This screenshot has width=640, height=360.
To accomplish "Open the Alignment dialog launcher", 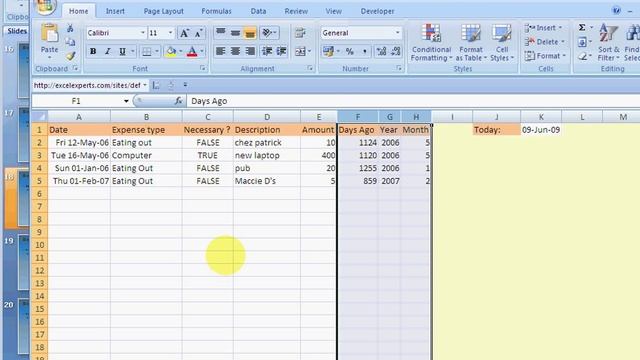I will click(x=310, y=69).
